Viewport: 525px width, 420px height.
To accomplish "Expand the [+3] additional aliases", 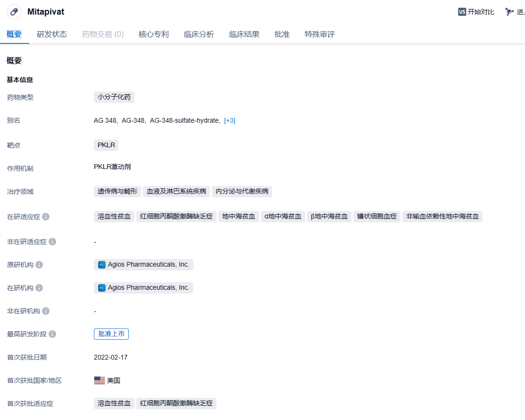I will [x=230, y=120].
